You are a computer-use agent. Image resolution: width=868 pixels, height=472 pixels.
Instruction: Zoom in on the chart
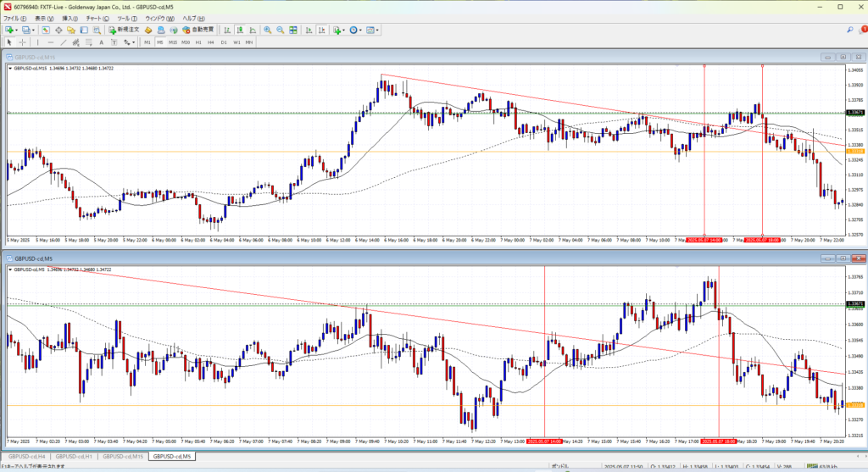(266, 30)
